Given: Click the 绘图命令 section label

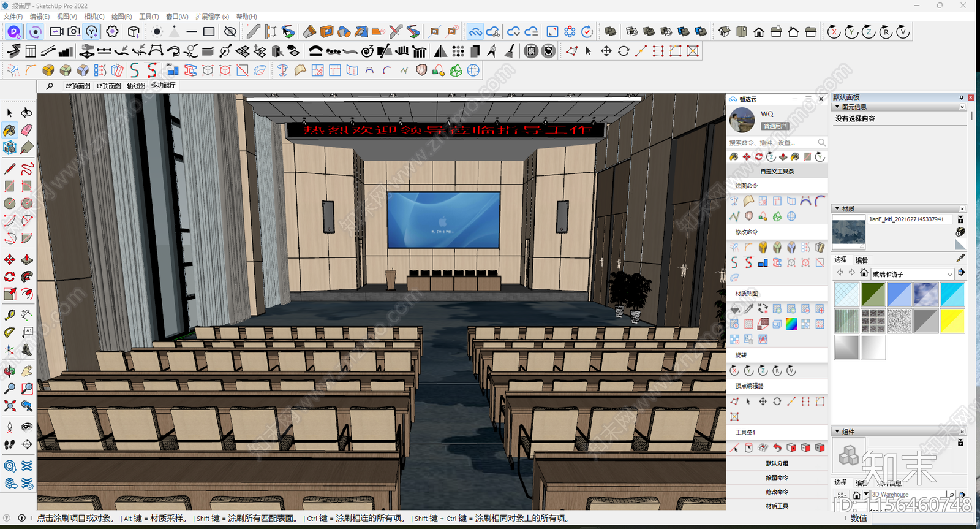Looking at the screenshot, I should coord(746,185).
